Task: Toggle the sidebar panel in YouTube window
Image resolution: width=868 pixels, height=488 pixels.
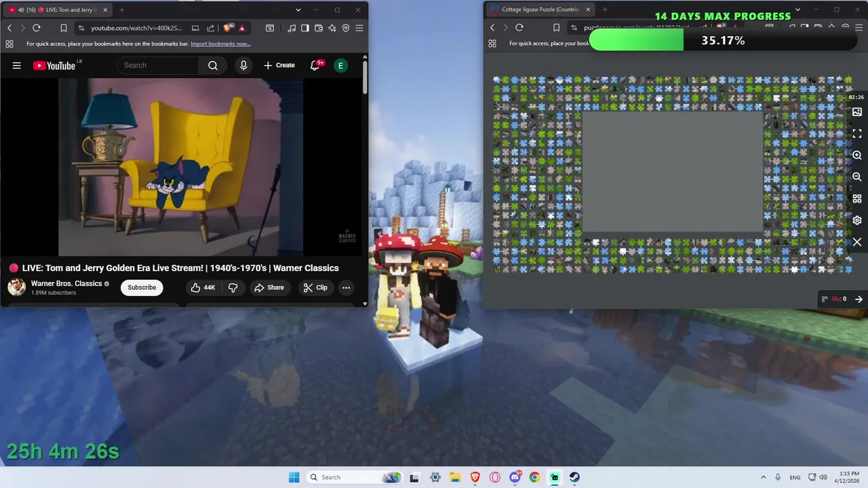Action: [305, 28]
